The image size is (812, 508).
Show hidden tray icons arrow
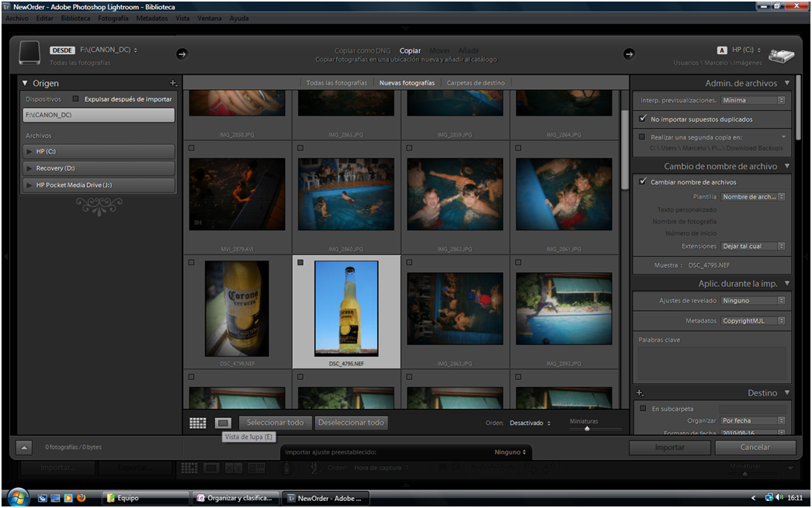(x=753, y=498)
